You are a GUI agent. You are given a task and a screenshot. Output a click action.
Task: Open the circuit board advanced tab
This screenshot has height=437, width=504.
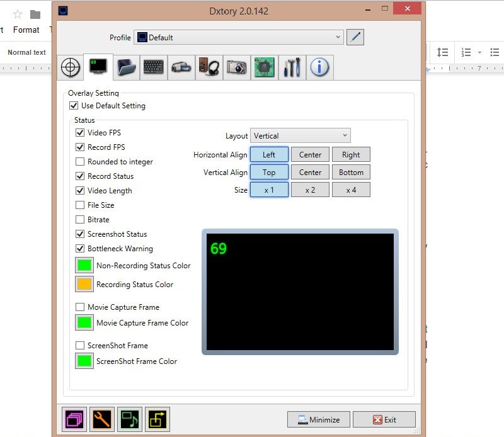click(x=264, y=68)
